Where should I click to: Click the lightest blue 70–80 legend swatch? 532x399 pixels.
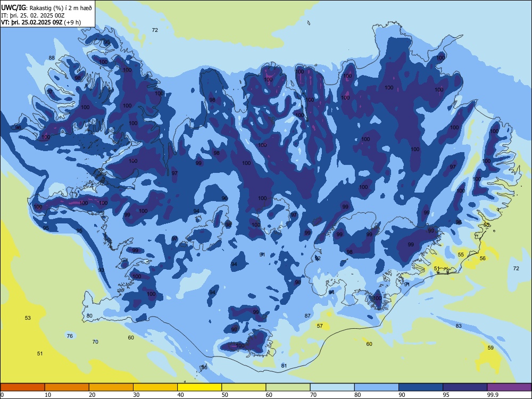[x=332, y=387]
